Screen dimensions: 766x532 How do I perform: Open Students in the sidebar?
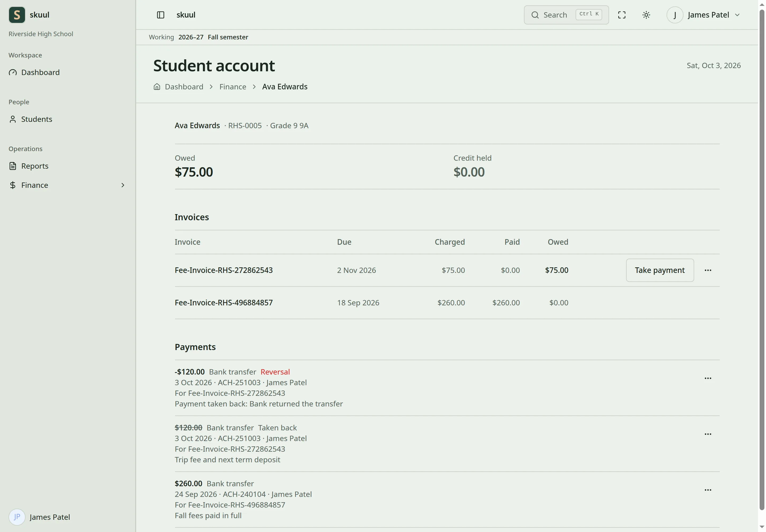[68, 119]
